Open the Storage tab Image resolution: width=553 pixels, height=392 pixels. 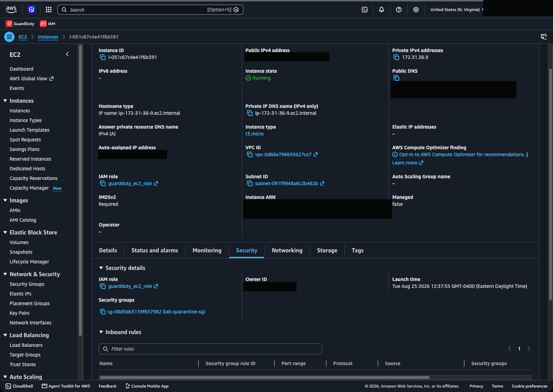pyautogui.click(x=327, y=250)
